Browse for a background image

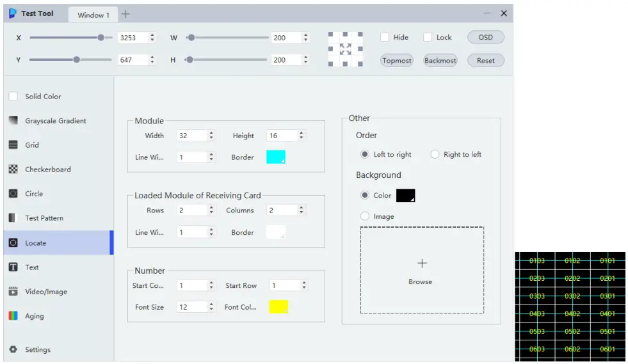coord(422,270)
